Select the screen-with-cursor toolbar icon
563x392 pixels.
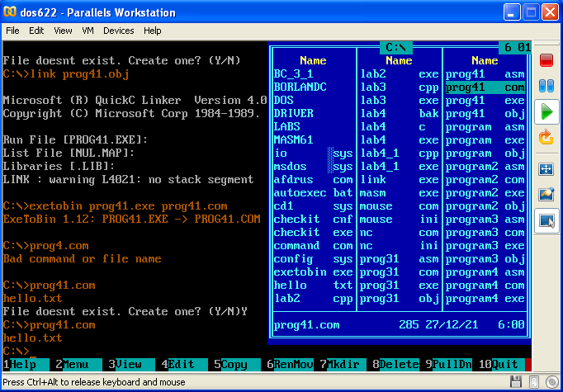546,220
